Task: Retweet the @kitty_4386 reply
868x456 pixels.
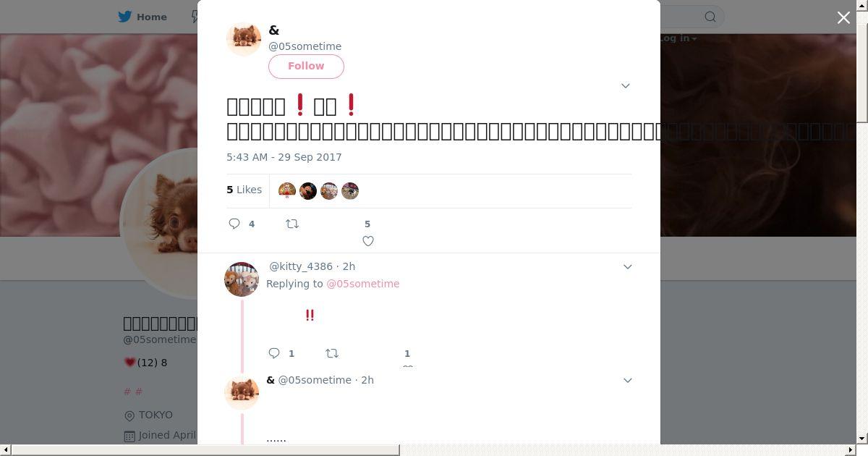Action: click(332, 353)
